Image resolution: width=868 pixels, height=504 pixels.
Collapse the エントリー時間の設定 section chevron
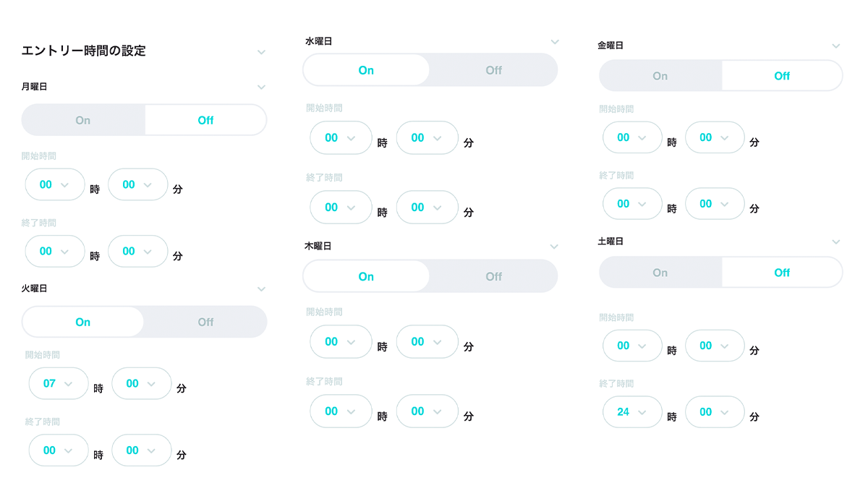pyautogui.click(x=261, y=52)
